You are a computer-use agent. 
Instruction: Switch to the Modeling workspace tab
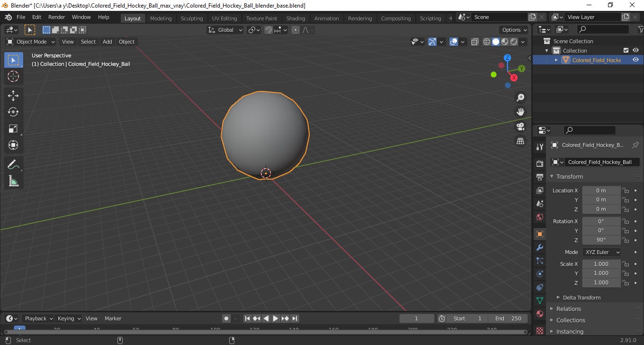pos(161,18)
